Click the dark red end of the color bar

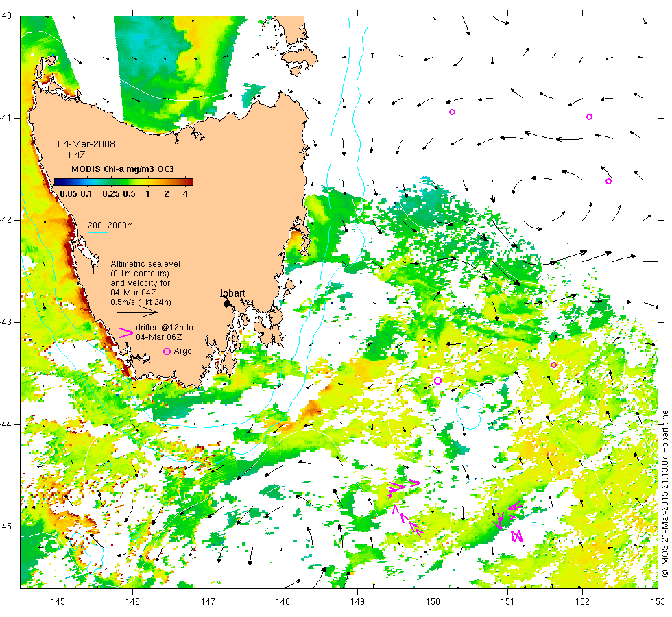189,182
